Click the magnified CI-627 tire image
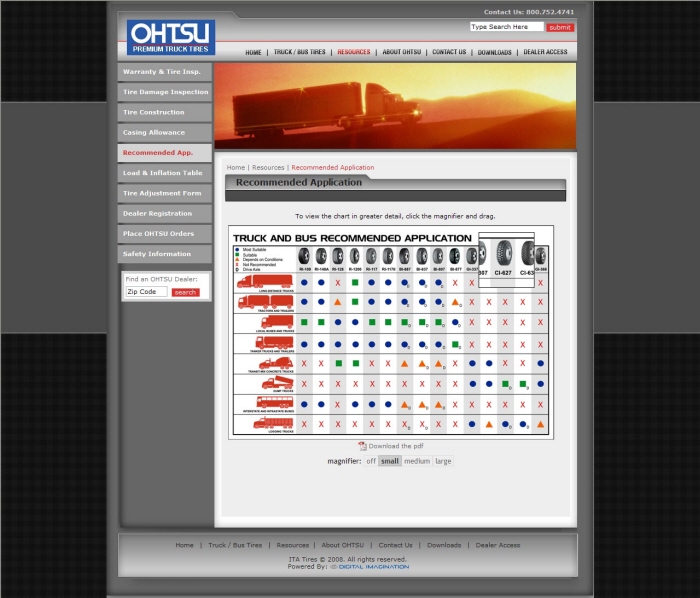Screen dimensions: 700x598 [x=504, y=253]
